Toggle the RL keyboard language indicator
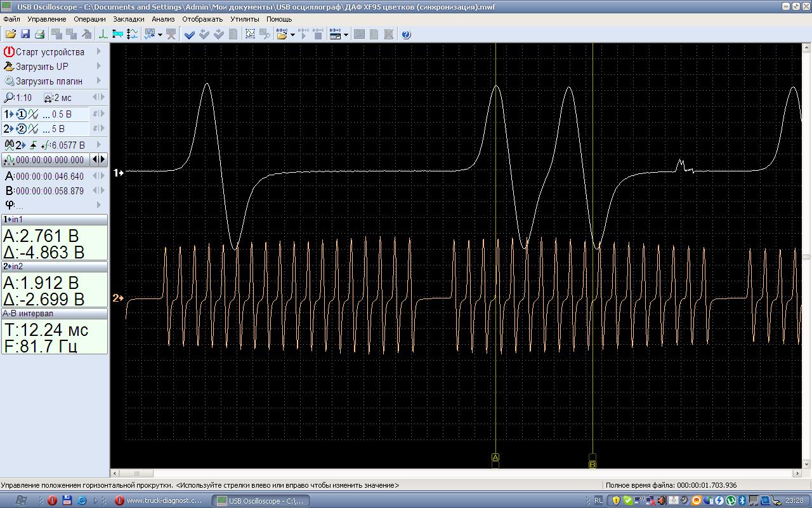 point(599,500)
